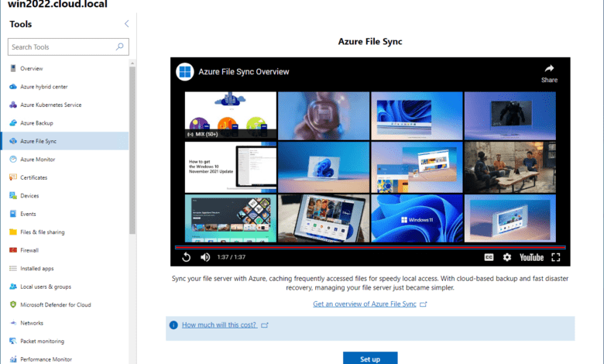This screenshot has height=364, width=604.
Task: Open the Windows 11 logo video thumbnail
Action: pos(417,218)
